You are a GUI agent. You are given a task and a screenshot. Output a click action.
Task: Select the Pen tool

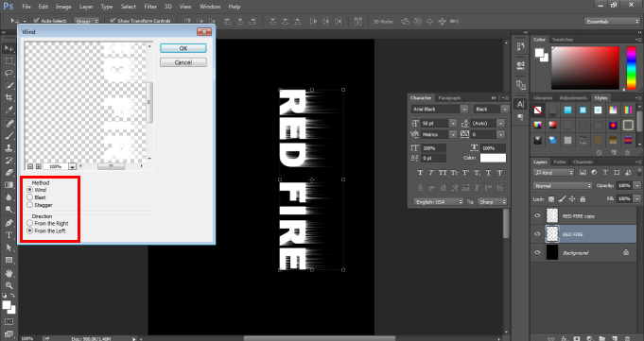pos(9,223)
